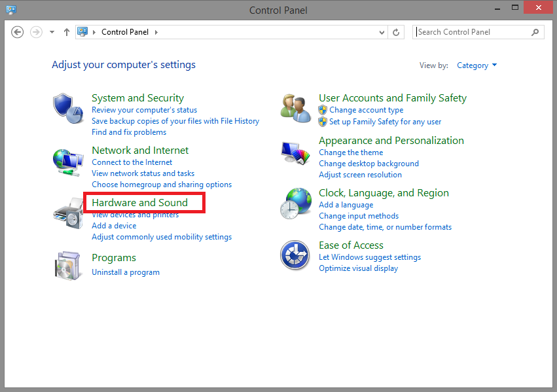Click Control Panel in the address breadcrumb
557x392 pixels.
[x=125, y=32]
